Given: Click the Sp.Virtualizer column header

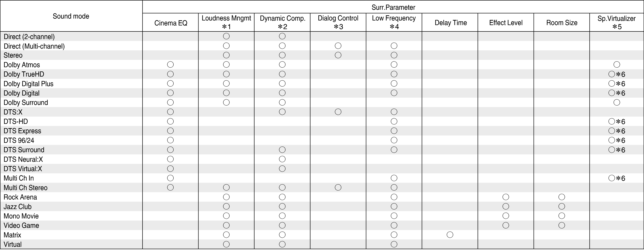Looking at the screenshot, I should [616, 22].
